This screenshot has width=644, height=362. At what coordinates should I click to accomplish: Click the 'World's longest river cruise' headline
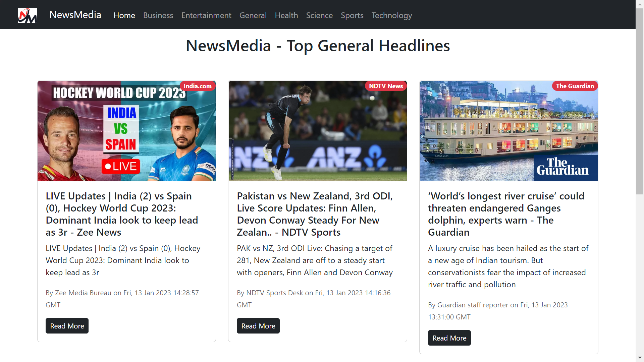506,214
